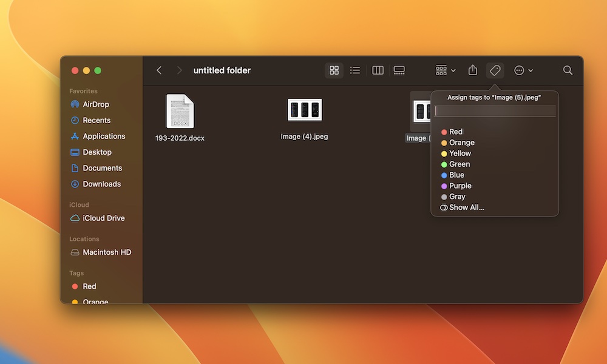The image size is (607, 364).
Task: Click the Search magnifier icon
Action: 568,70
